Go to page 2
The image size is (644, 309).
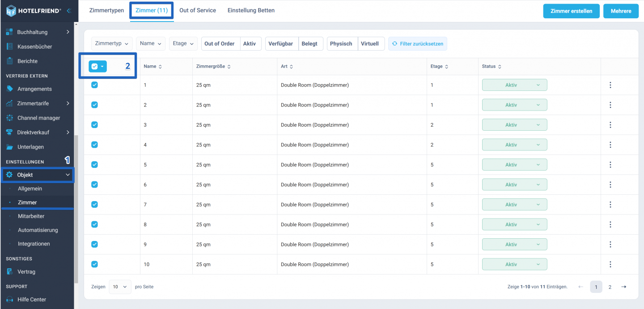click(610, 287)
